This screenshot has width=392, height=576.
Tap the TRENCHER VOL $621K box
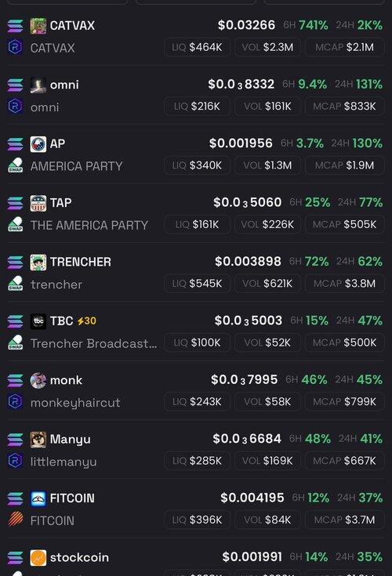267,283
